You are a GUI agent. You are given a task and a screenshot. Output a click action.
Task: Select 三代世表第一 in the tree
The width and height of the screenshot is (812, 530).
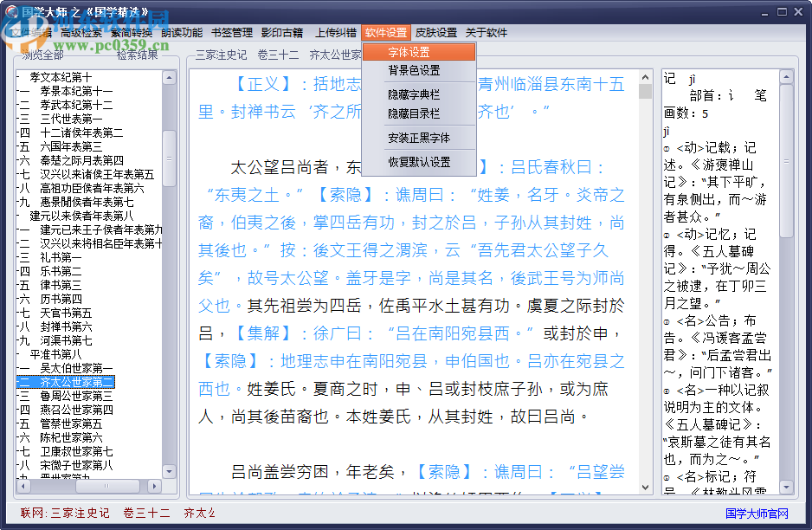pos(71,120)
